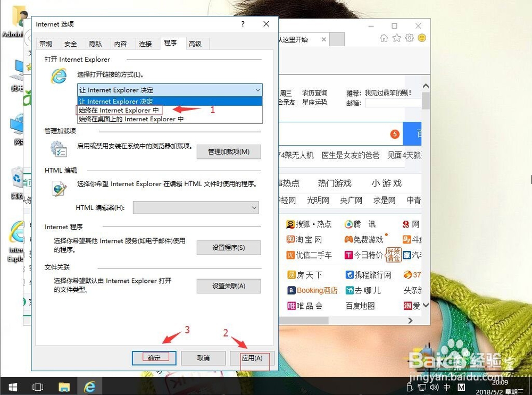Viewport: 532px width, 395px height.
Task: Open the link-opening method dropdown
Action: 257,90
